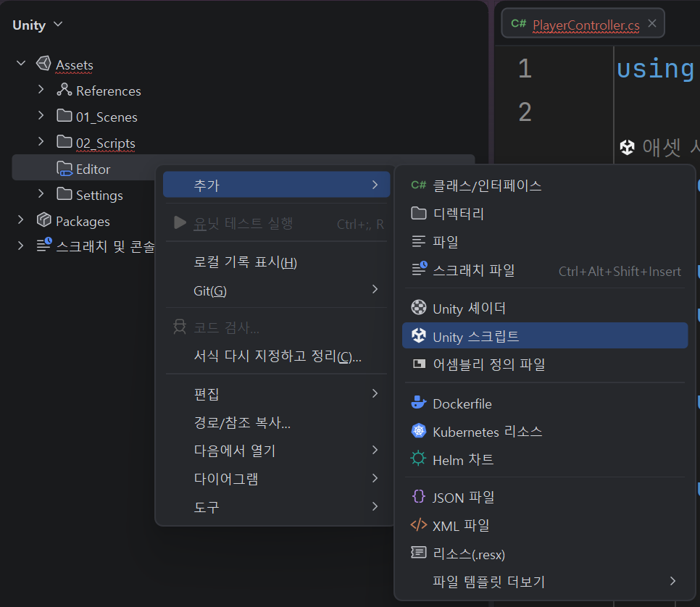Click the JSON braces icon
The image size is (700, 607).
[x=418, y=496]
